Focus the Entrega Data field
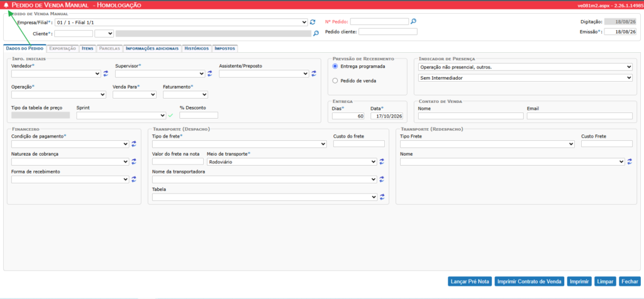The height and width of the screenshot is (299, 644). pos(387,116)
